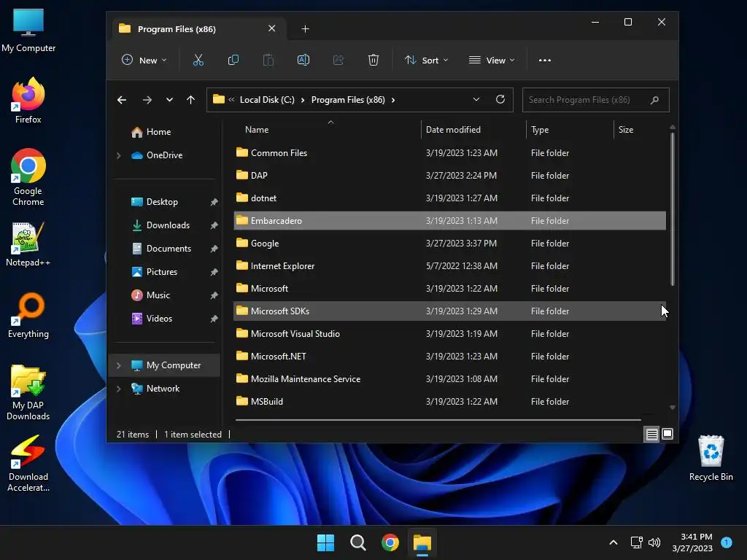Screen dimensions: 747x560
Task: Click the horizontal scrollbar under file list
Action: [x=438, y=420]
